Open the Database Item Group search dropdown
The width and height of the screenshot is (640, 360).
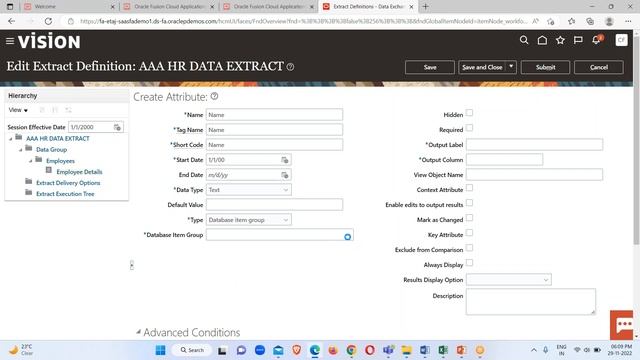pos(347,237)
